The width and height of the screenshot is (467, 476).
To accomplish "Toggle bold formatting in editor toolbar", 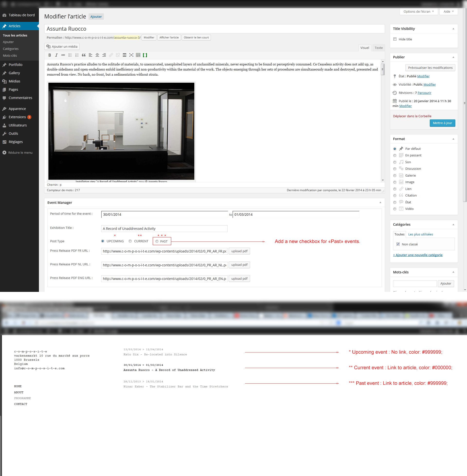I will 50,55.
